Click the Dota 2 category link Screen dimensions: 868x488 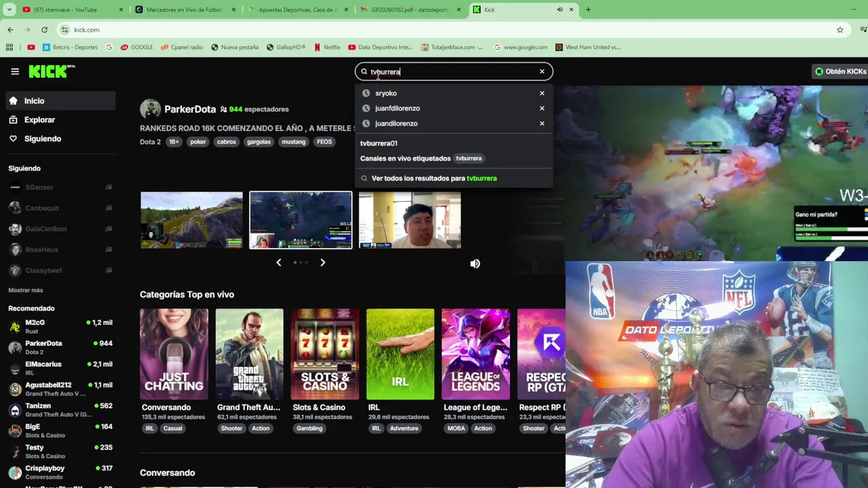[x=150, y=142]
